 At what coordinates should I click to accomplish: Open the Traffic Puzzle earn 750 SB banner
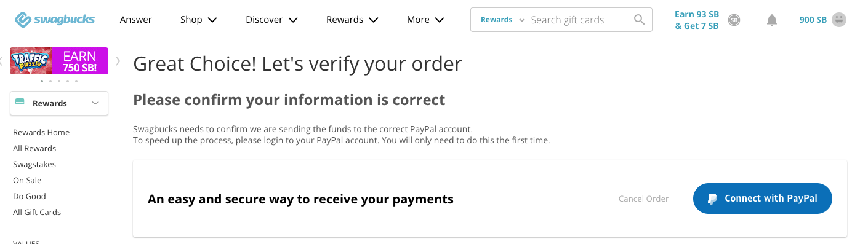point(59,61)
